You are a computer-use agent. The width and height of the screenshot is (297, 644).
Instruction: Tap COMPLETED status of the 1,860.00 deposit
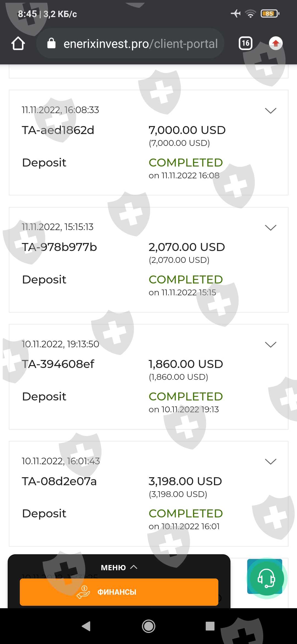186,397
